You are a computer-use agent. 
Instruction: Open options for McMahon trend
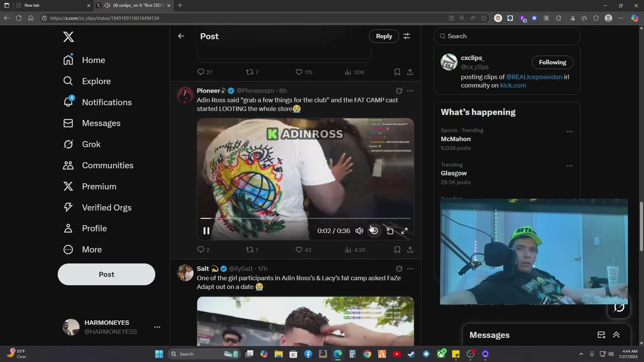point(569,132)
